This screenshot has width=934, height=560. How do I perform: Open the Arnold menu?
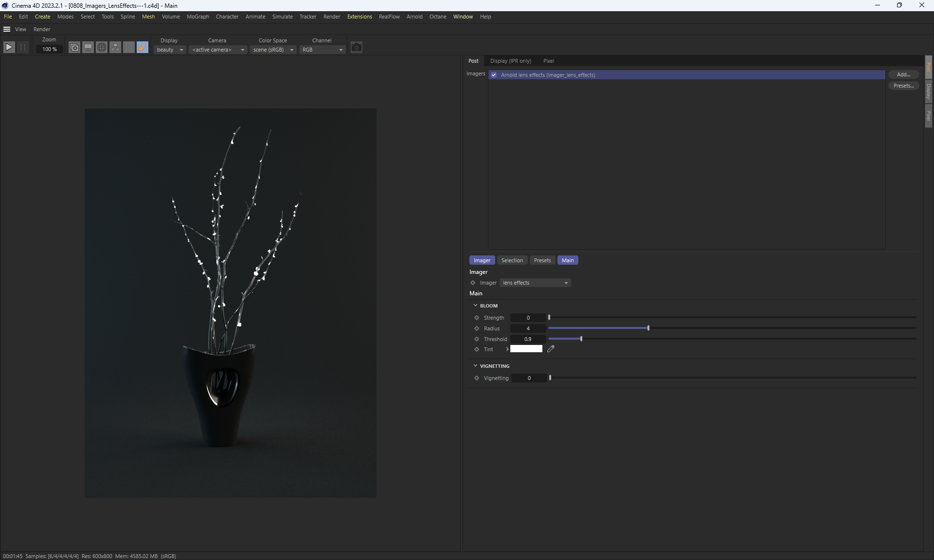click(x=414, y=17)
